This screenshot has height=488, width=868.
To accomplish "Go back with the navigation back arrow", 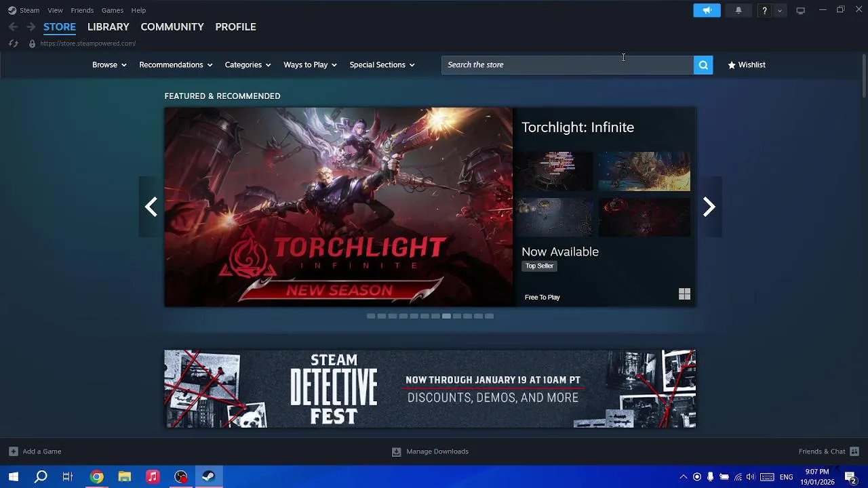I will [x=13, y=26].
